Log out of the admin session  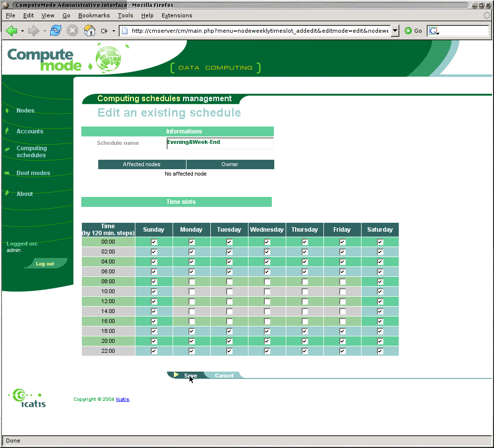45,264
